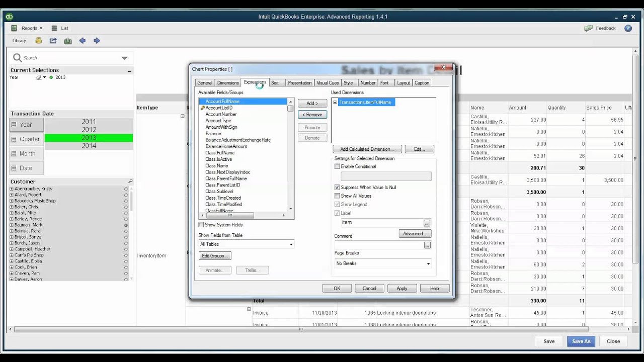The image size is (644, 362).
Task: Go back with blue left arrow
Action: 83,41
